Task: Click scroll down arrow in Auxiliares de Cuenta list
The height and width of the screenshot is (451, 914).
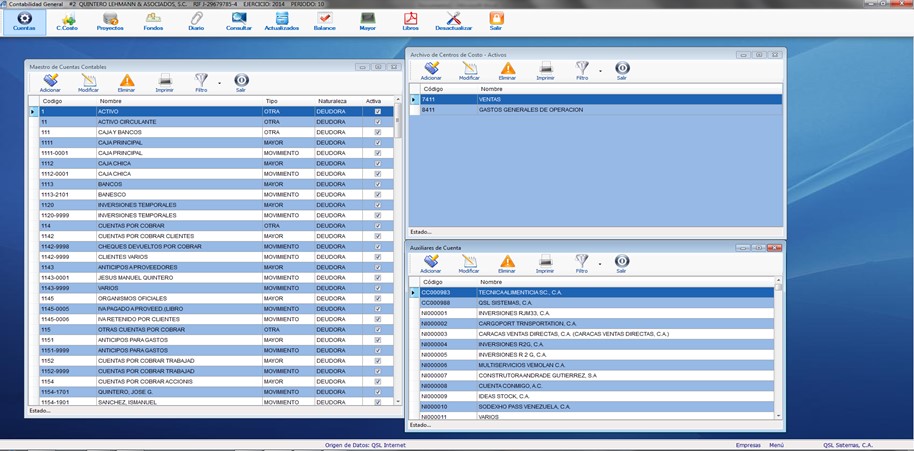Action: (x=778, y=415)
